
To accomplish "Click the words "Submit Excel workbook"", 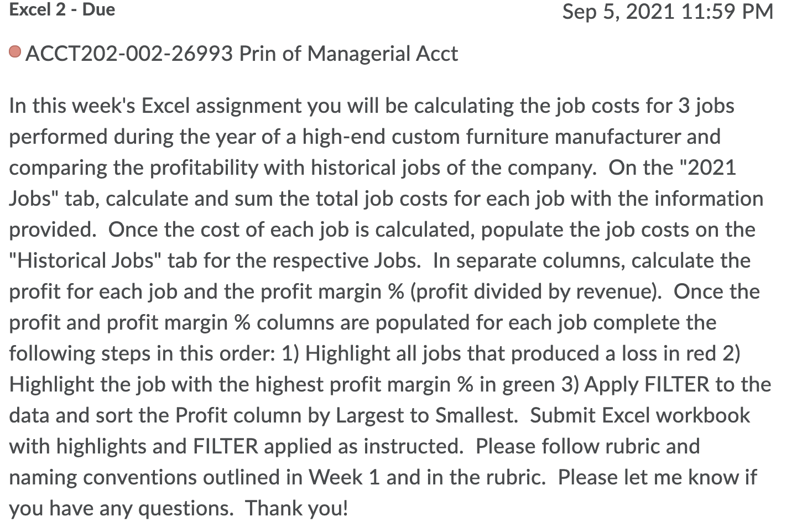I will [640, 415].
